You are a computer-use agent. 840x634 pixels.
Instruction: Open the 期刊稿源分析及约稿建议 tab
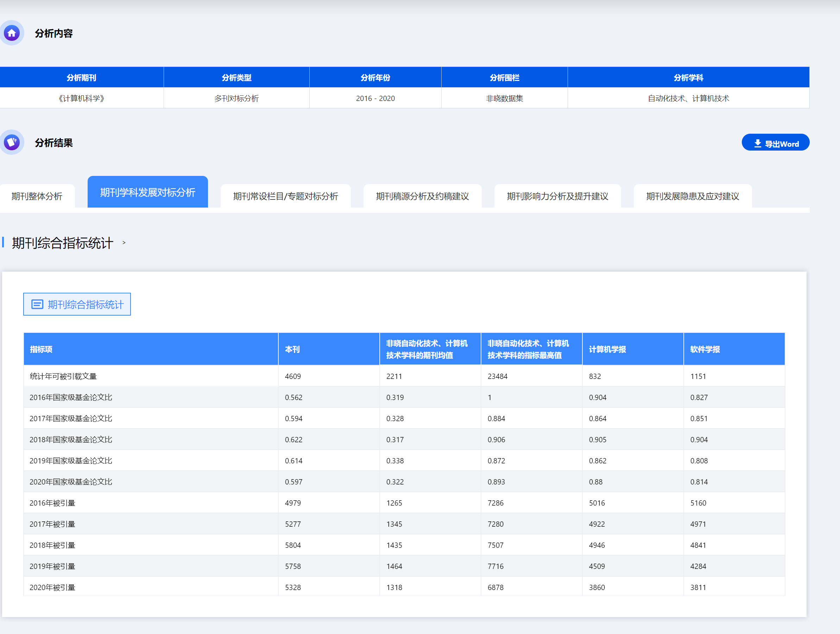[x=422, y=196]
